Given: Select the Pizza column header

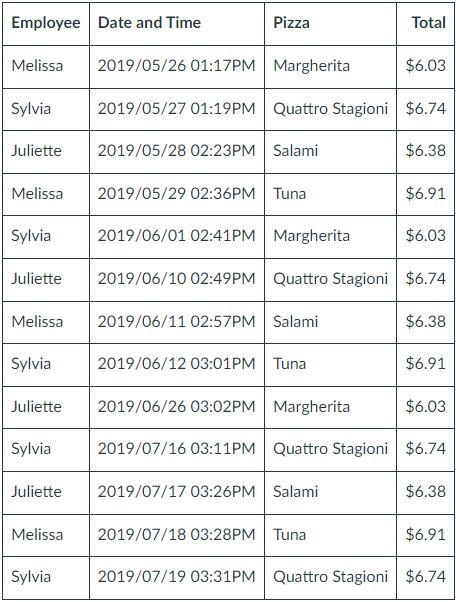Looking at the screenshot, I should (330, 23).
